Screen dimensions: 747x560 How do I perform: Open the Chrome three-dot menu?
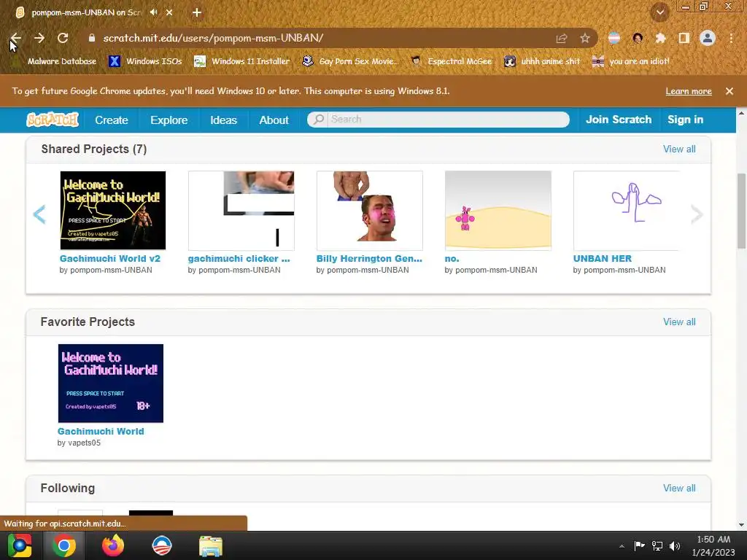(x=731, y=38)
